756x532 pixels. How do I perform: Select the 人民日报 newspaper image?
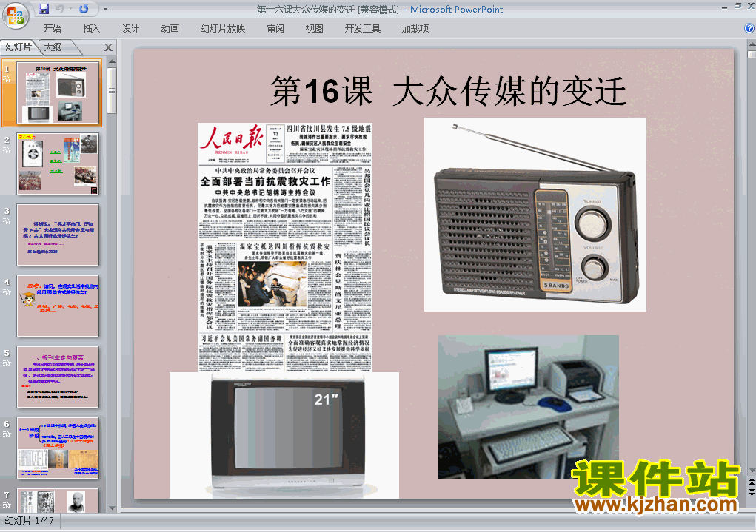click(x=285, y=247)
